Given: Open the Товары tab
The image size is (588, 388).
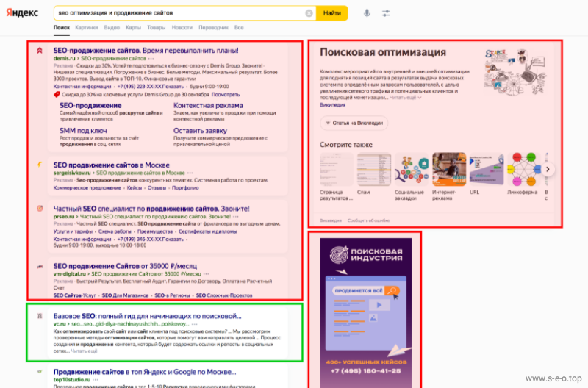Looking at the screenshot, I should (156, 28).
